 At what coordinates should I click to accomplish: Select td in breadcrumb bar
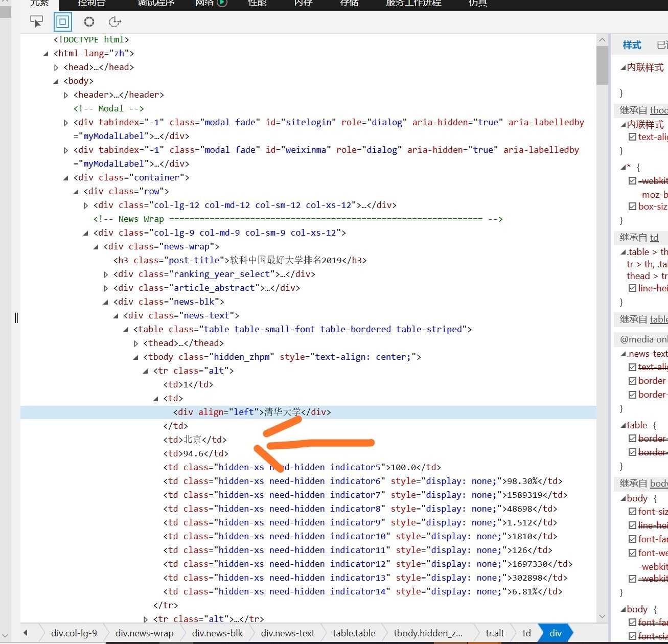526,633
